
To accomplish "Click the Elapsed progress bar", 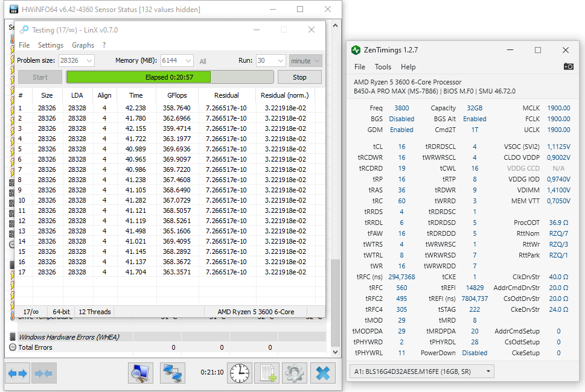I will coord(170,77).
